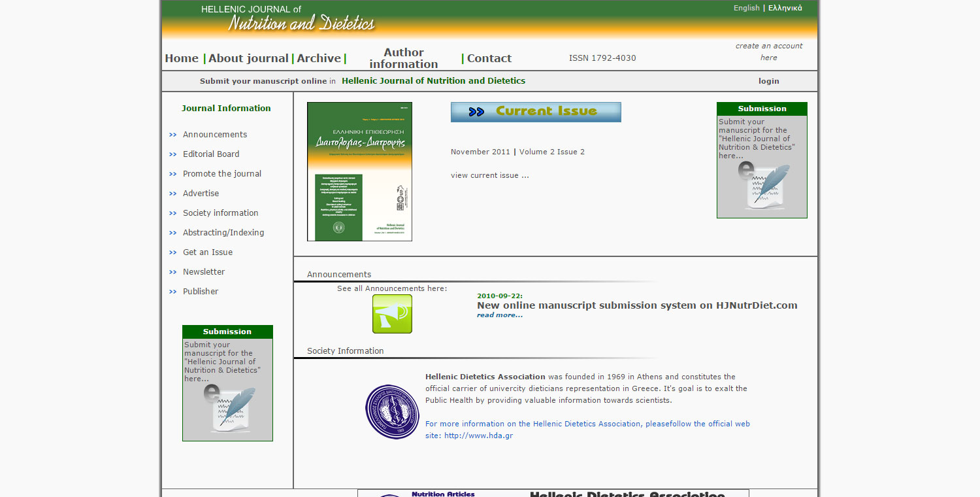980x497 pixels.
Task: Open Advertise sidebar link
Action: [x=201, y=194]
